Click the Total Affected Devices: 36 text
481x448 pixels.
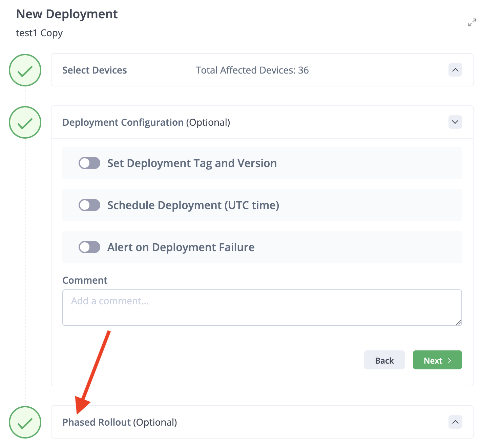point(252,70)
